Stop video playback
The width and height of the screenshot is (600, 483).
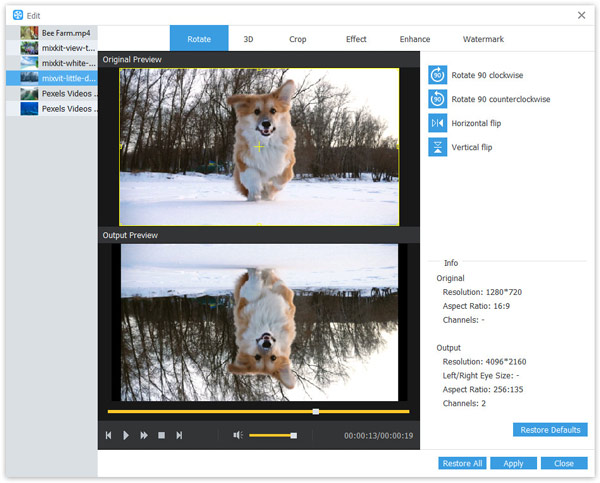(x=161, y=435)
